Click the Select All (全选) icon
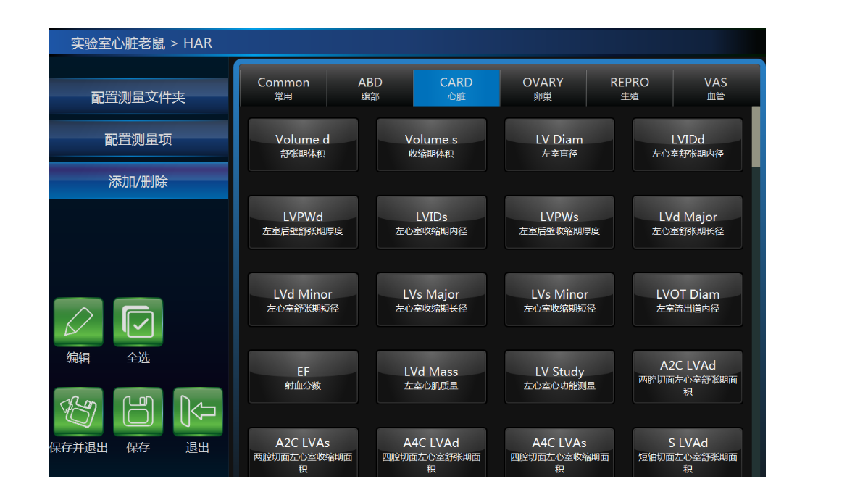 [138, 322]
